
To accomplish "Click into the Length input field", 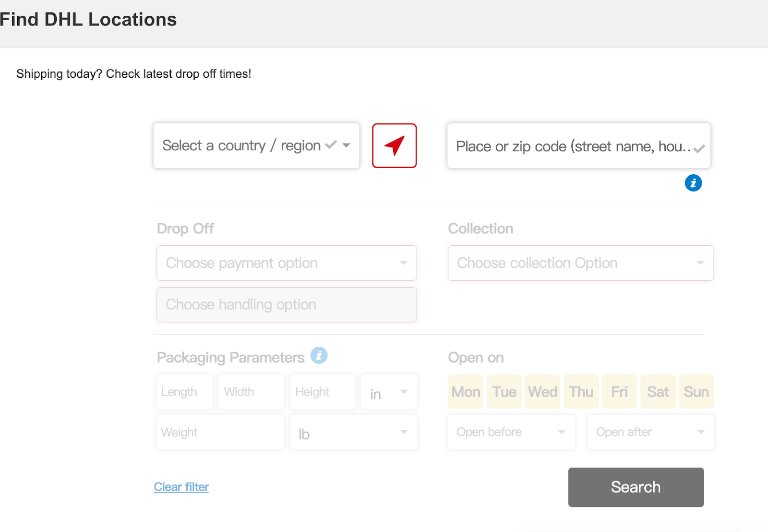I will click(x=184, y=392).
